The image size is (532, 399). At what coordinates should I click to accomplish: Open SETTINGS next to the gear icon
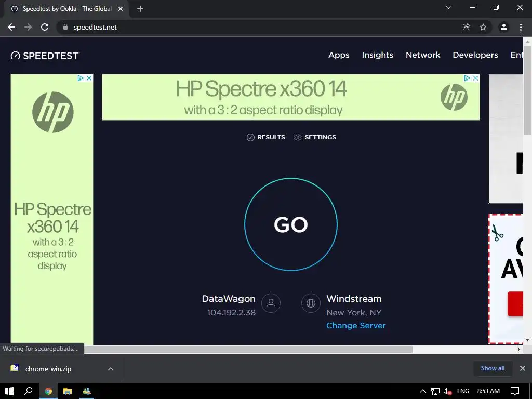point(315,137)
